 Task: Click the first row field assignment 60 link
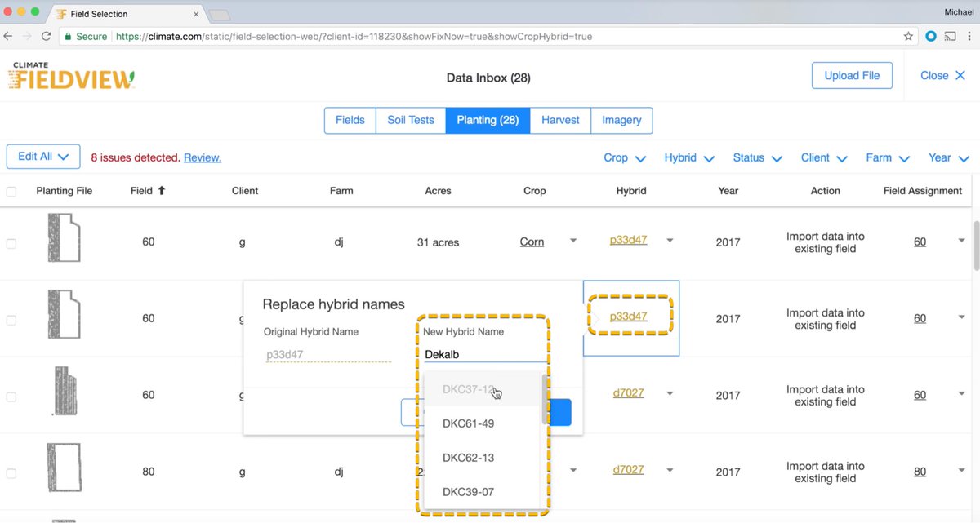tap(920, 242)
